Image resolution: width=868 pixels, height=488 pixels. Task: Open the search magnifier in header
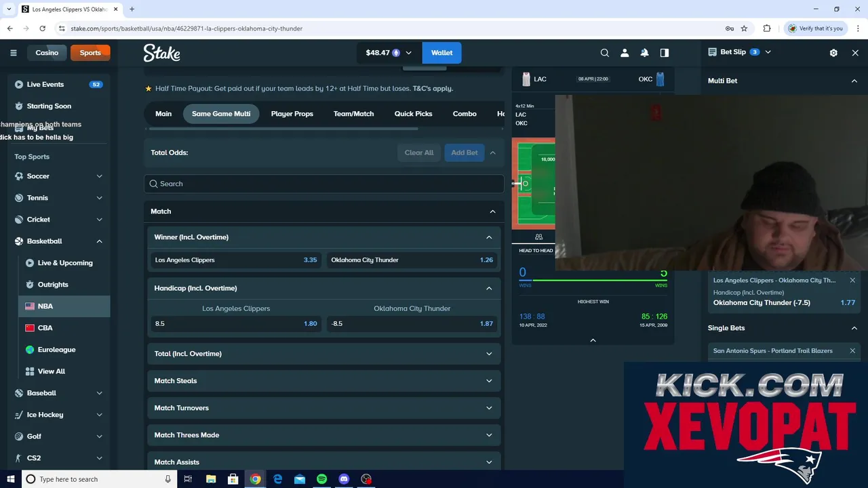click(x=605, y=53)
